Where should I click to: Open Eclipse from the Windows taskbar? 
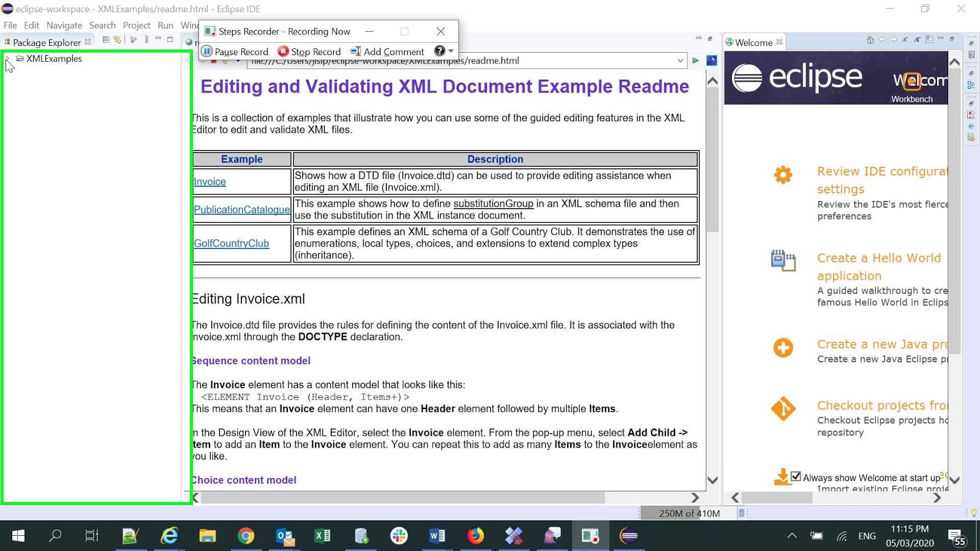coord(629,536)
